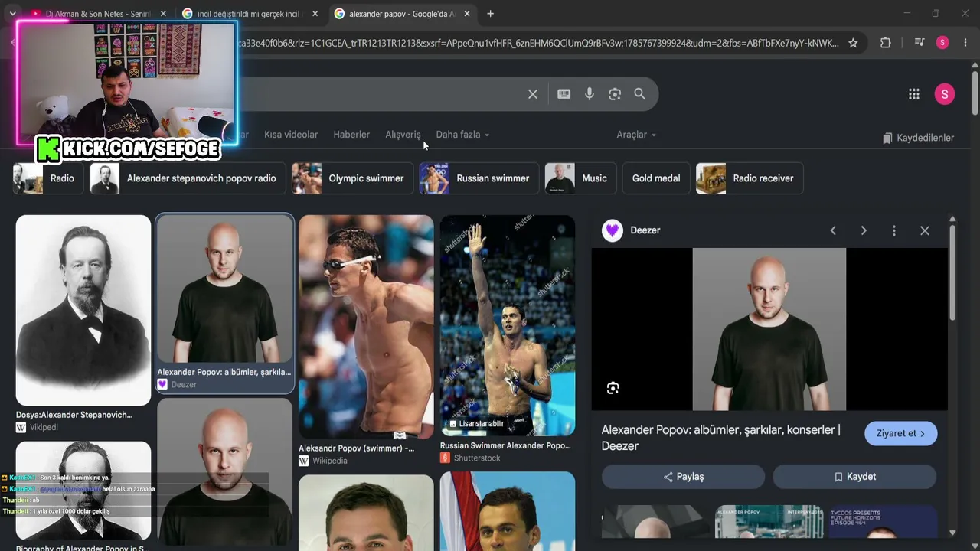Expand the 'Araçlar' tools dropdown
Image resolution: width=980 pixels, height=551 pixels.
point(636,135)
